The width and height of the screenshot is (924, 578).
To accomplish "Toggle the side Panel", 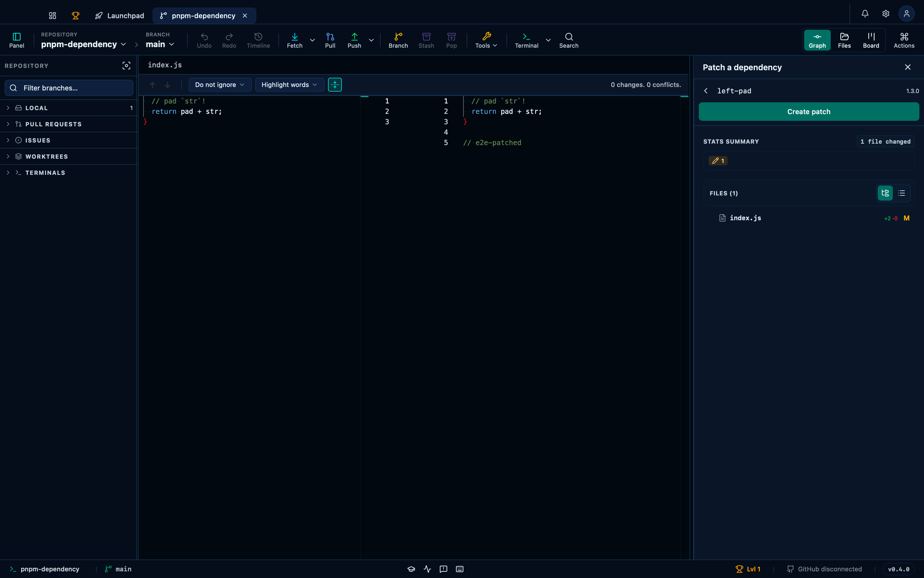I will click(17, 40).
